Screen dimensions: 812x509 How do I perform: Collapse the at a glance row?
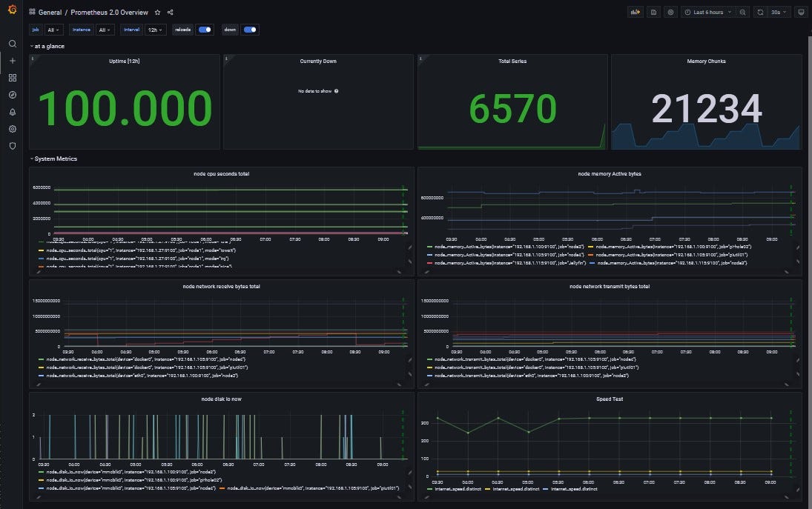[x=47, y=46]
